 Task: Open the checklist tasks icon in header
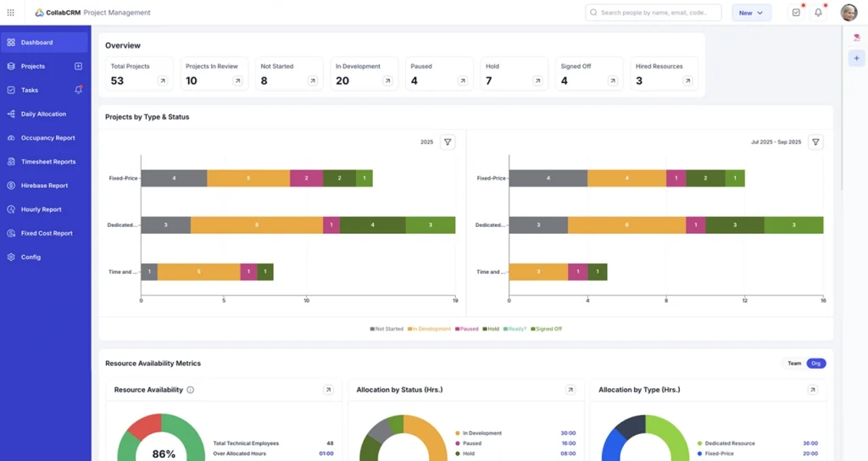(795, 13)
